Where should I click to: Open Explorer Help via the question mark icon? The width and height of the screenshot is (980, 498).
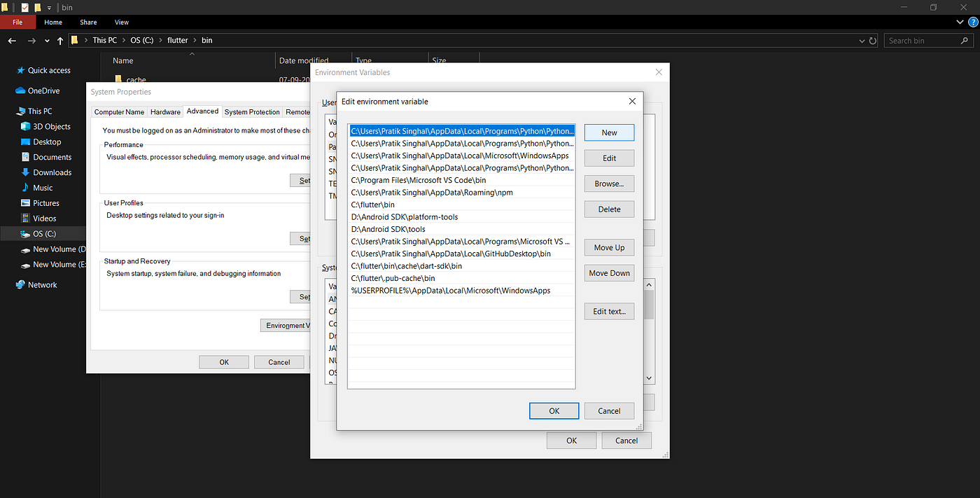[x=972, y=22]
